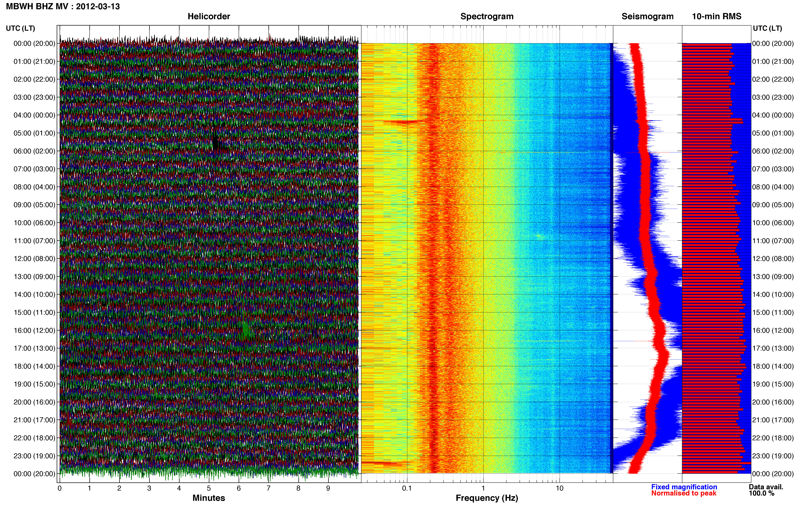This screenshot has width=812, height=508.
Task: Click the right 02:00 (22:00) time label
Action: click(773, 79)
